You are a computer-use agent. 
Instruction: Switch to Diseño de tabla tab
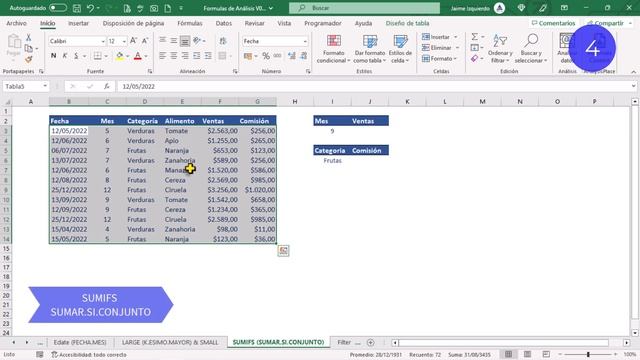407,23
